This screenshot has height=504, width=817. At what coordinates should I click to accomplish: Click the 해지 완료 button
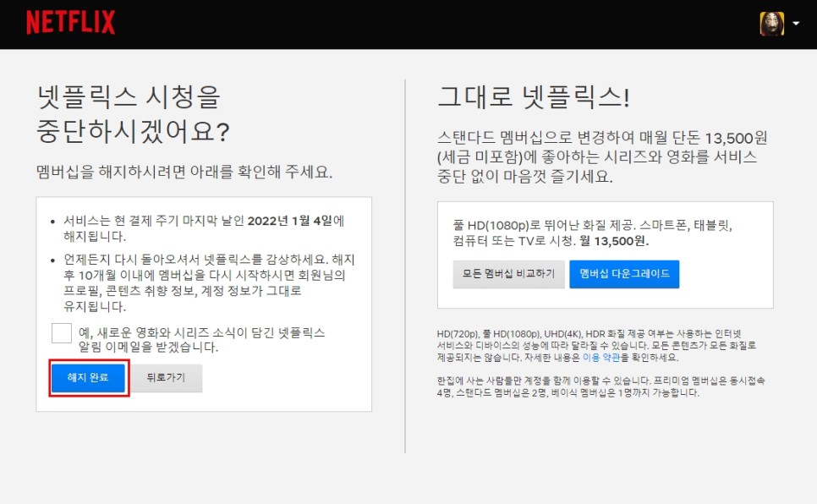(x=88, y=378)
